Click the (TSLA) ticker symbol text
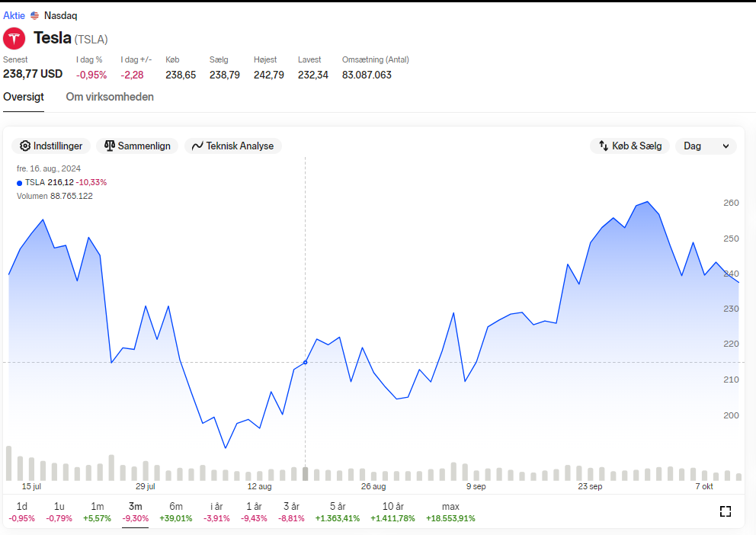This screenshot has width=756, height=535. click(x=91, y=40)
